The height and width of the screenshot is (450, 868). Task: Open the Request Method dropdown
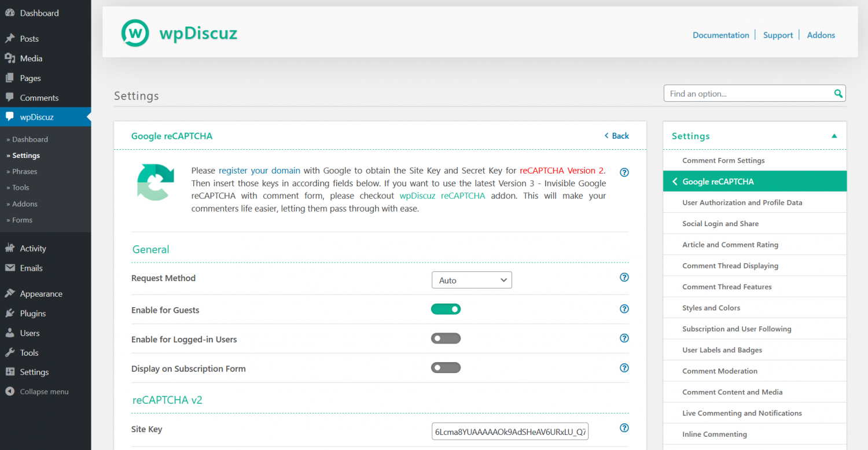coord(472,279)
